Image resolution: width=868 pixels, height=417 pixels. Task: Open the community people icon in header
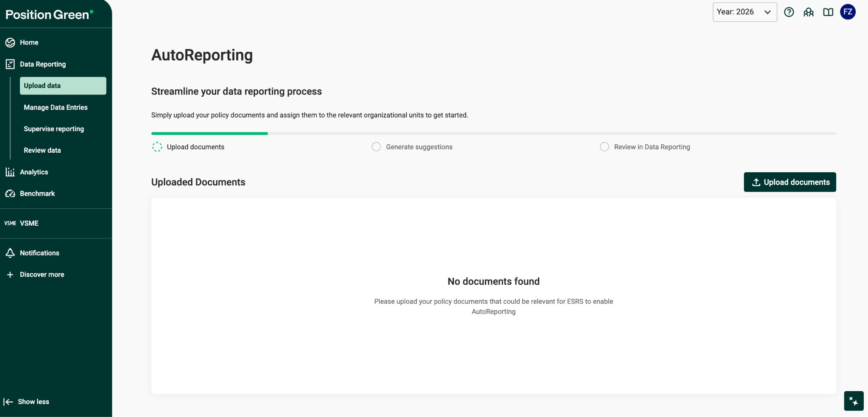808,12
